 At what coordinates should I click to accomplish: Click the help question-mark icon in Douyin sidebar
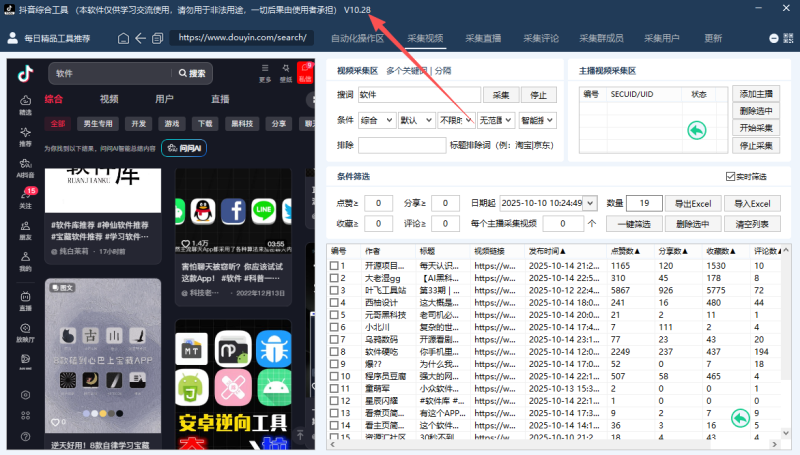coord(26,437)
